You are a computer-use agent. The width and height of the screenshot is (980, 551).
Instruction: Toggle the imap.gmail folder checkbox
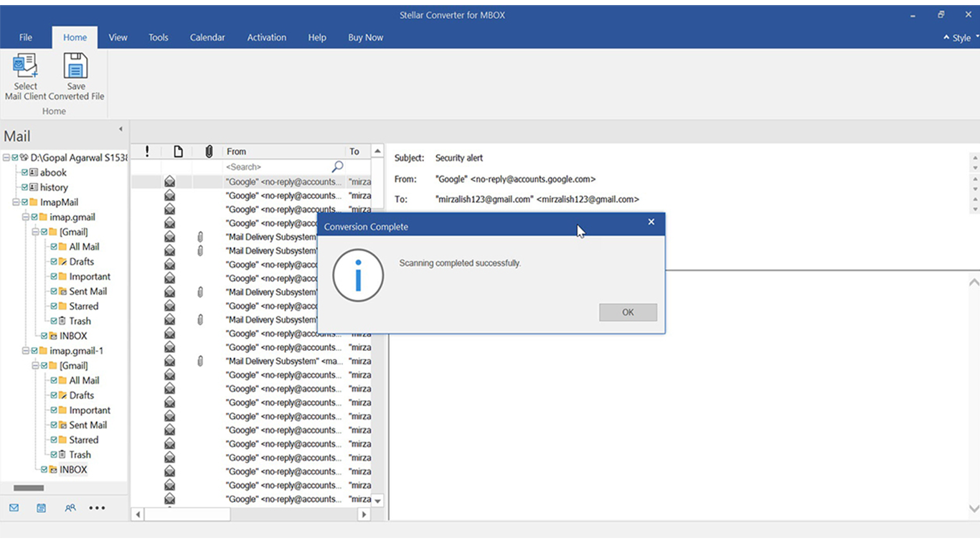point(34,217)
